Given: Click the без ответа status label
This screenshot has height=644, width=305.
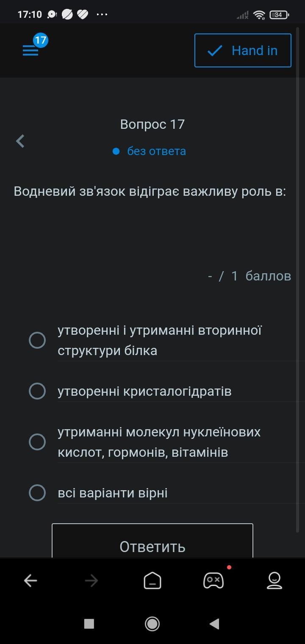Looking at the screenshot, I should pyautogui.click(x=156, y=151).
